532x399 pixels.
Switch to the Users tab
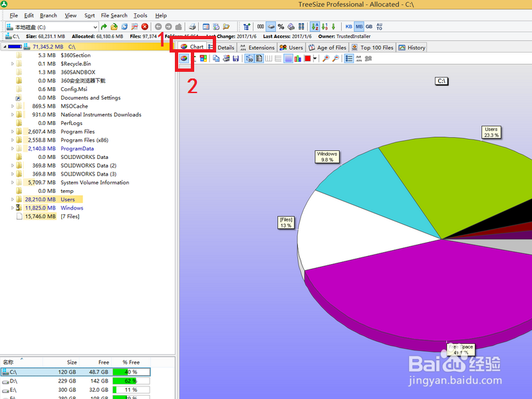click(291, 47)
